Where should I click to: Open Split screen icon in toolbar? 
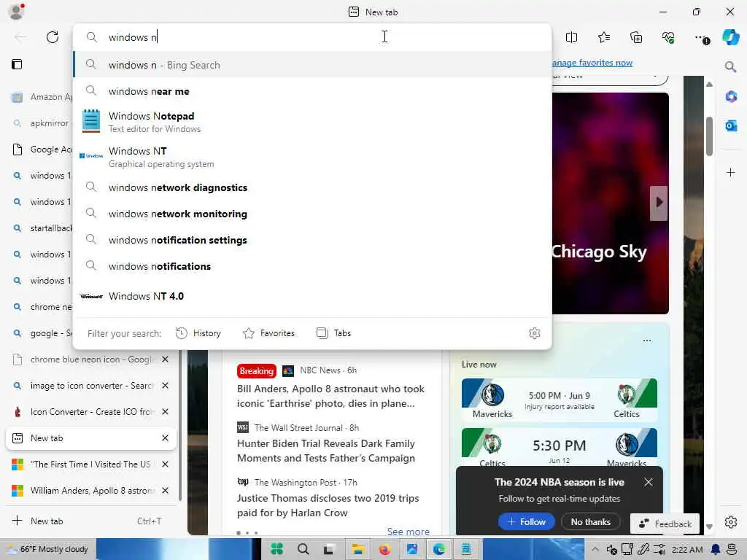pos(571,37)
